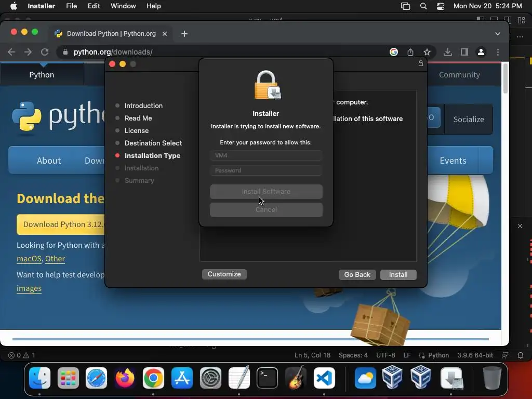This screenshot has width=532, height=399.
Task: Click Download Python 3.12 button
Action: point(61,224)
